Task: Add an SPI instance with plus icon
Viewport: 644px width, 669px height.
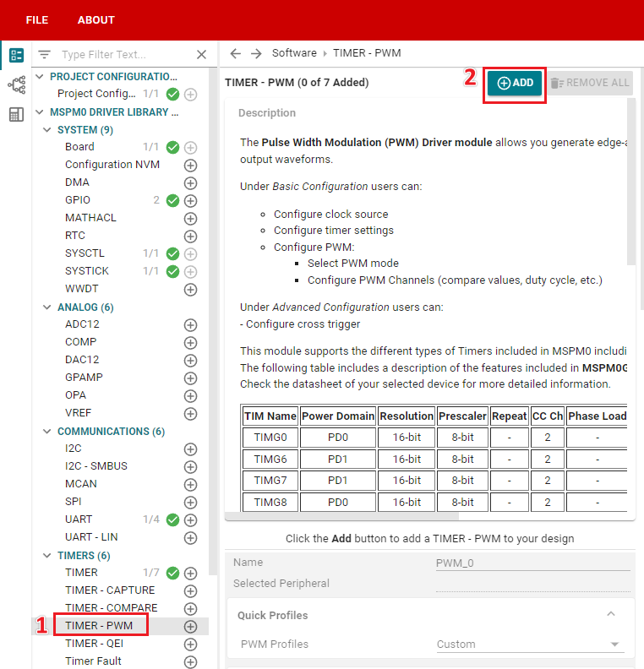Action: (190, 503)
